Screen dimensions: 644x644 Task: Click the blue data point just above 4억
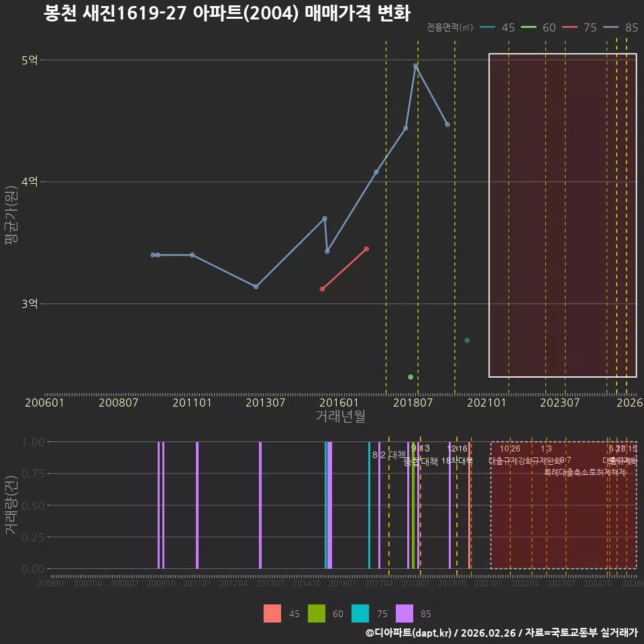pyautogui.click(x=376, y=172)
